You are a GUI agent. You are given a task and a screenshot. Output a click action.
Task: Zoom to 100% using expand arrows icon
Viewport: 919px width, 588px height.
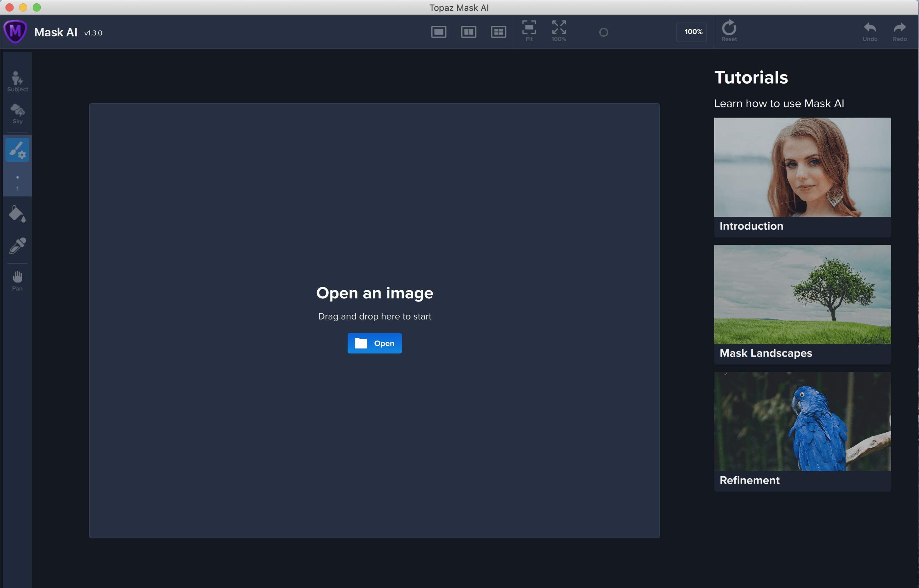(x=559, y=31)
